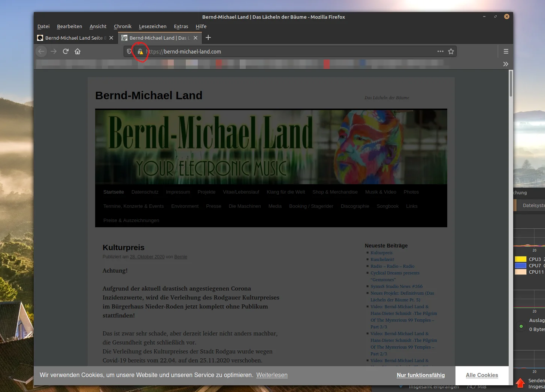545x392 pixels.
Task: Show more bookmarks toolbar items chevron
Action: click(x=505, y=64)
